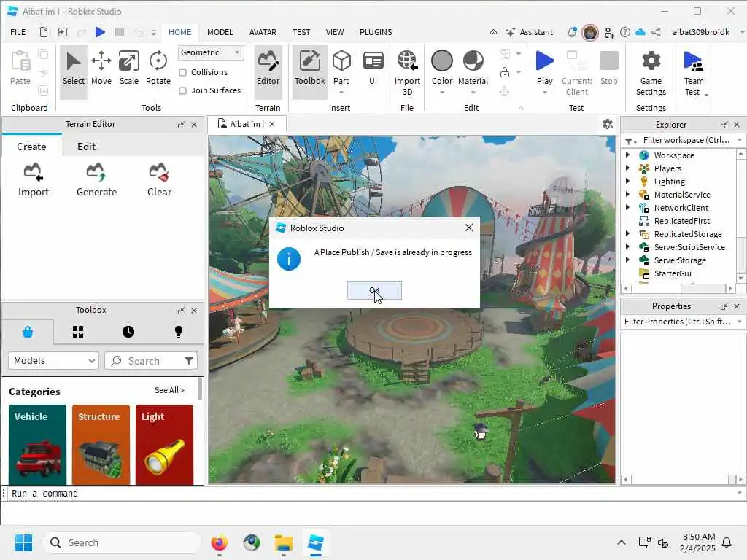Switch to the Edit tab in Terrain Editor
Image resolution: width=747 pixels, height=560 pixels.
[86, 146]
